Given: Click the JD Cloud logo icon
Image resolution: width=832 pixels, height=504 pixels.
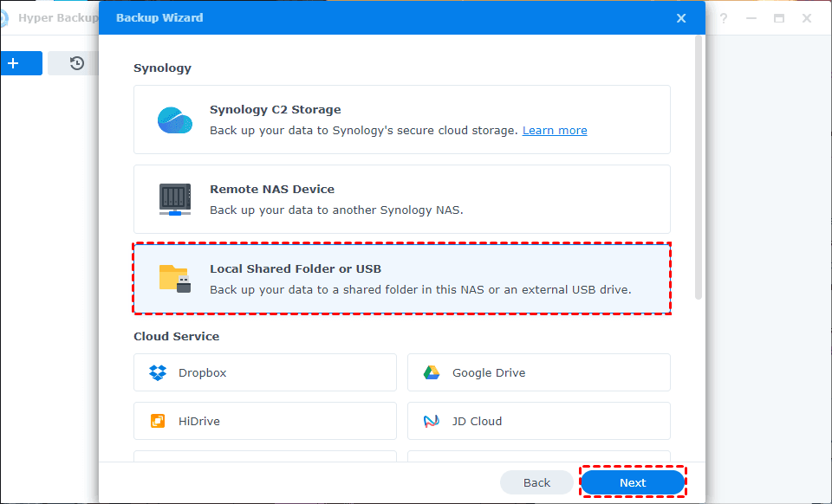Looking at the screenshot, I should click(432, 422).
